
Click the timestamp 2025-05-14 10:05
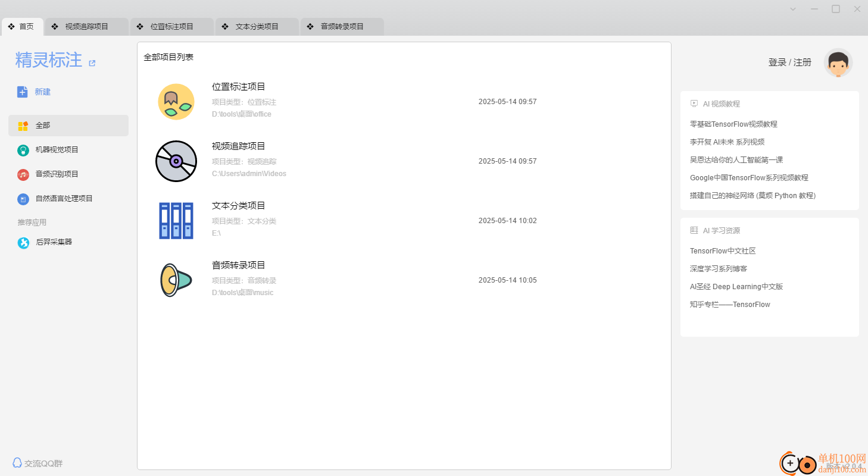click(507, 280)
